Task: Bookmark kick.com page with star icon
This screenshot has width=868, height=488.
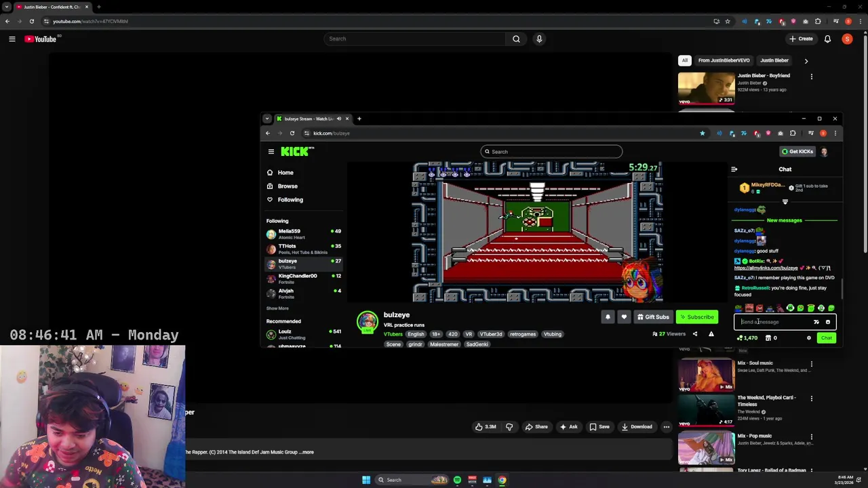Action: pos(702,134)
